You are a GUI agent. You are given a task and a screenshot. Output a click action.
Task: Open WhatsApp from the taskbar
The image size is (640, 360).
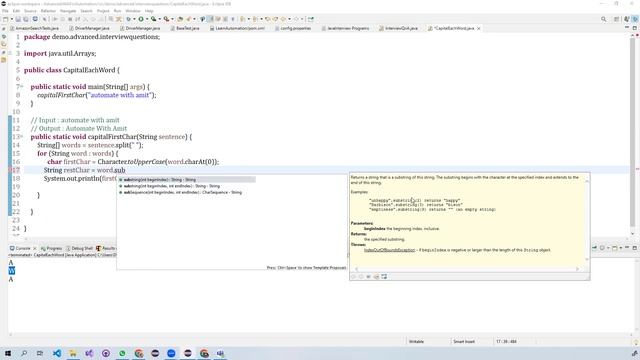pyautogui.click(x=122, y=353)
